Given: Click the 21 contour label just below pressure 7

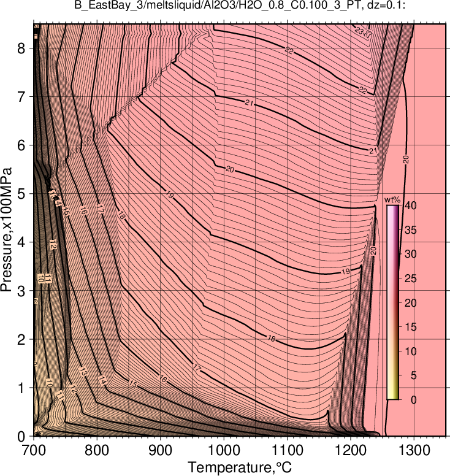Looking at the screenshot, I should click(x=249, y=103).
